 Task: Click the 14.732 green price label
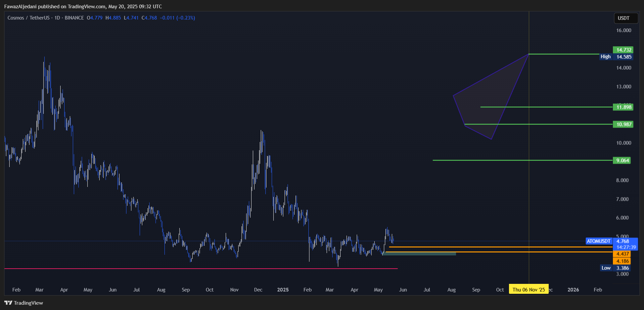[x=623, y=50]
